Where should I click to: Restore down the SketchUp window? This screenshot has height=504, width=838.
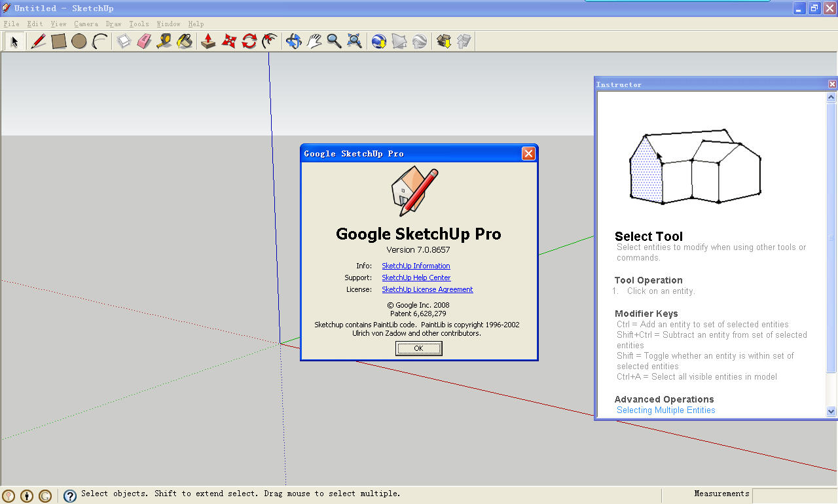coord(814,8)
